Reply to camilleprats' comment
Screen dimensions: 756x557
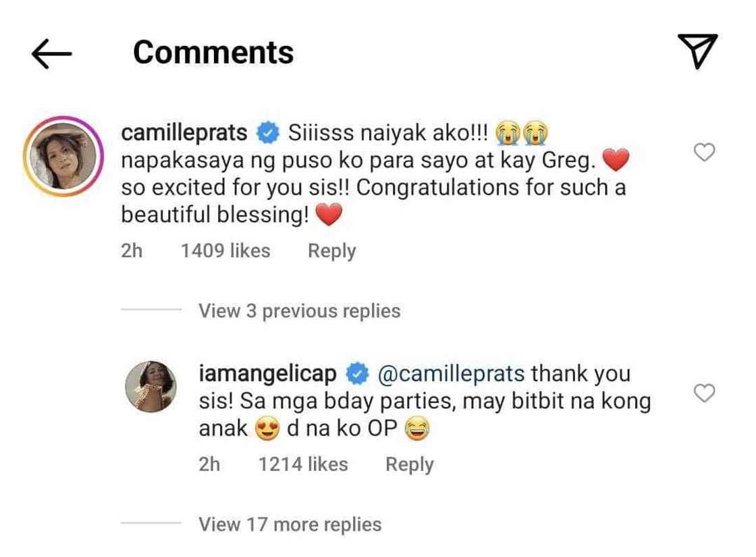[331, 250]
